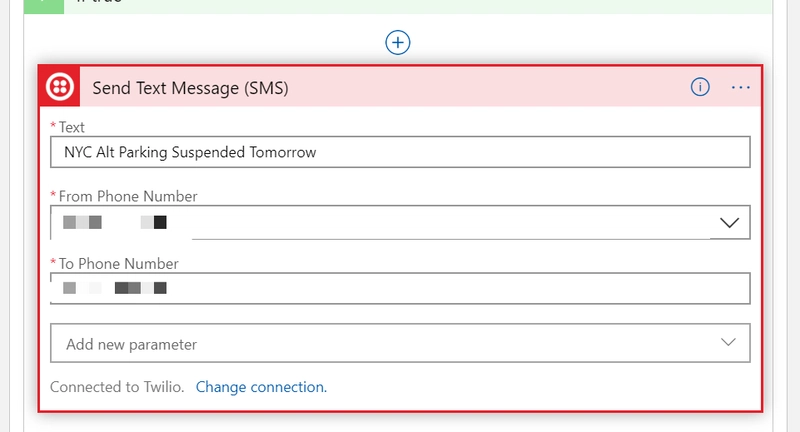Open the info icon on SMS action
800x432 pixels.
click(700, 87)
